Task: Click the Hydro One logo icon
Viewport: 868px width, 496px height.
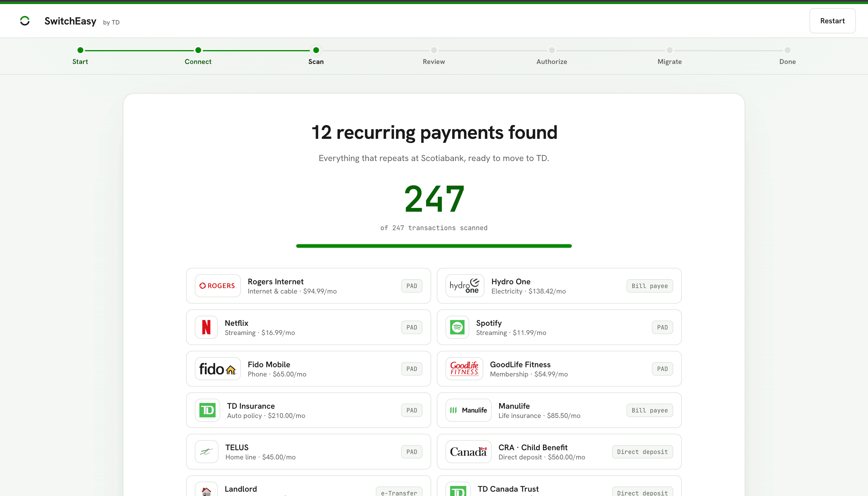Action: [x=465, y=286]
